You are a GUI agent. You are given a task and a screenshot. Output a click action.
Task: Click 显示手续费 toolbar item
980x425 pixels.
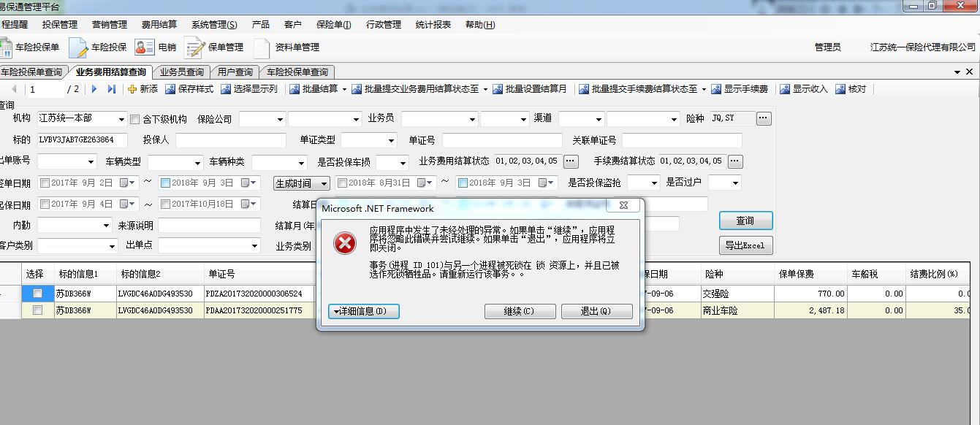point(740,89)
